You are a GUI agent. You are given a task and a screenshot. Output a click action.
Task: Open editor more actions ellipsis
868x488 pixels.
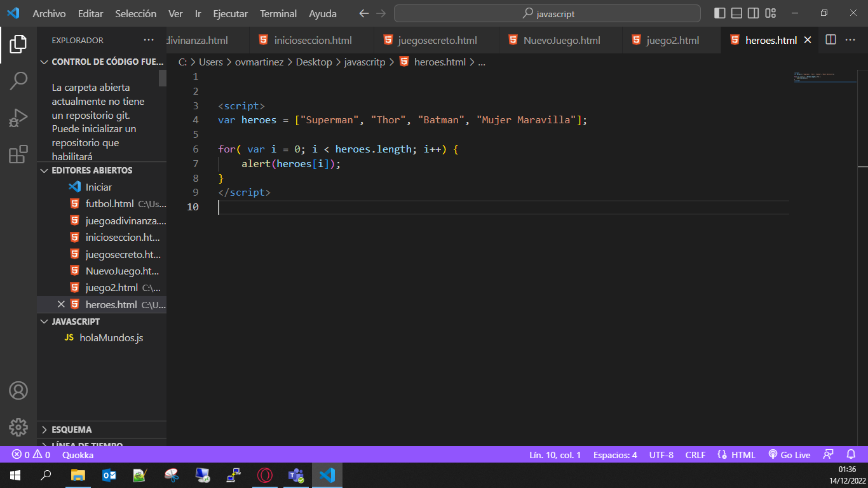(x=850, y=40)
